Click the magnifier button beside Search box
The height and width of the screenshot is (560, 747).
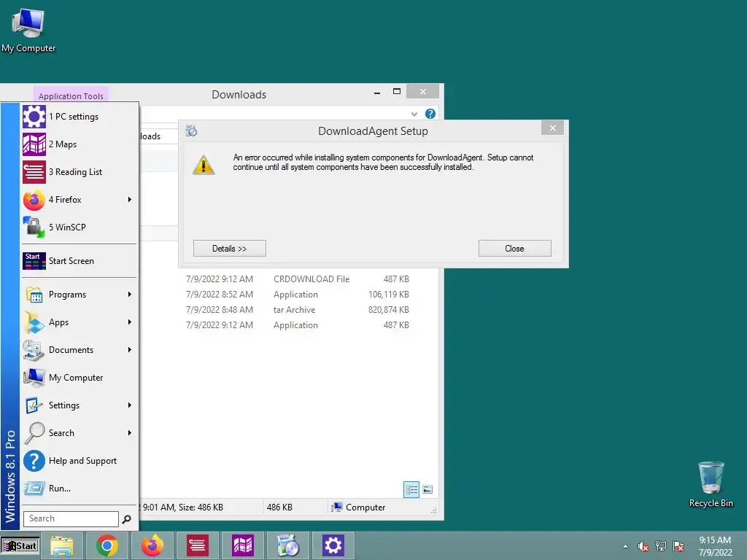click(x=126, y=519)
